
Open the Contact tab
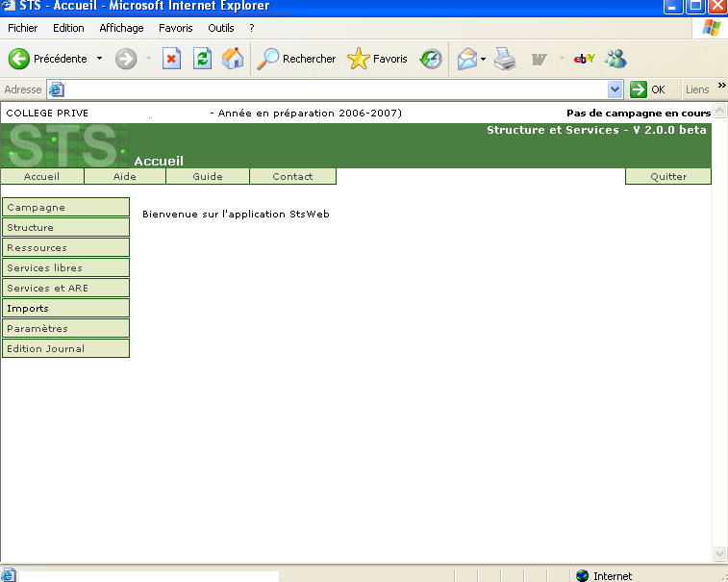click(x=292, y=176)
